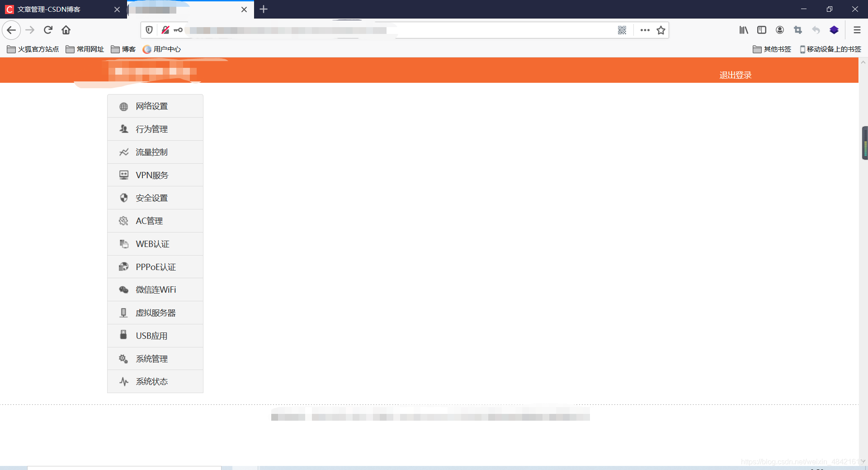Screen dimensions: 868x470
Task: Click the screenshot crop tool icon
Action: pyautogui.click(x=798, y=30)
